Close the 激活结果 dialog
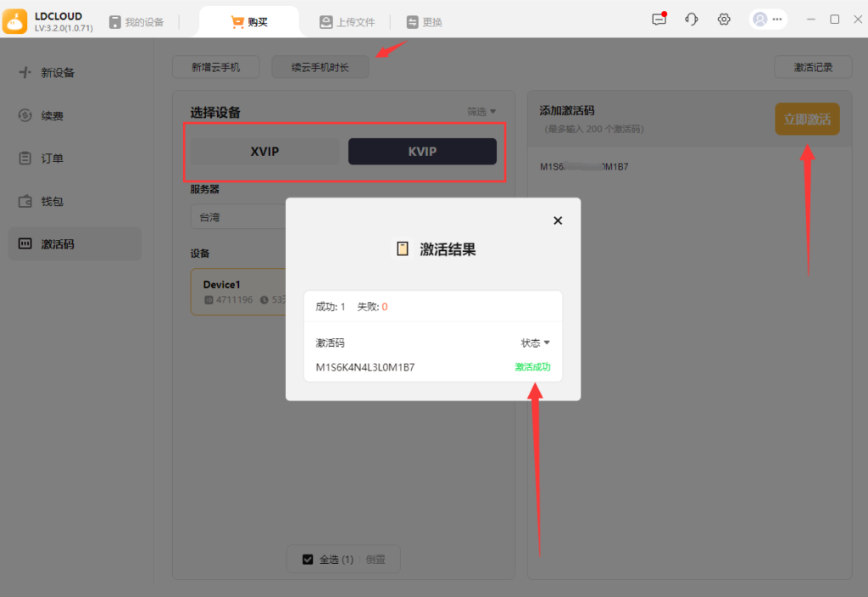Screen dimensions: 868x597 click(x=558, y=220)
